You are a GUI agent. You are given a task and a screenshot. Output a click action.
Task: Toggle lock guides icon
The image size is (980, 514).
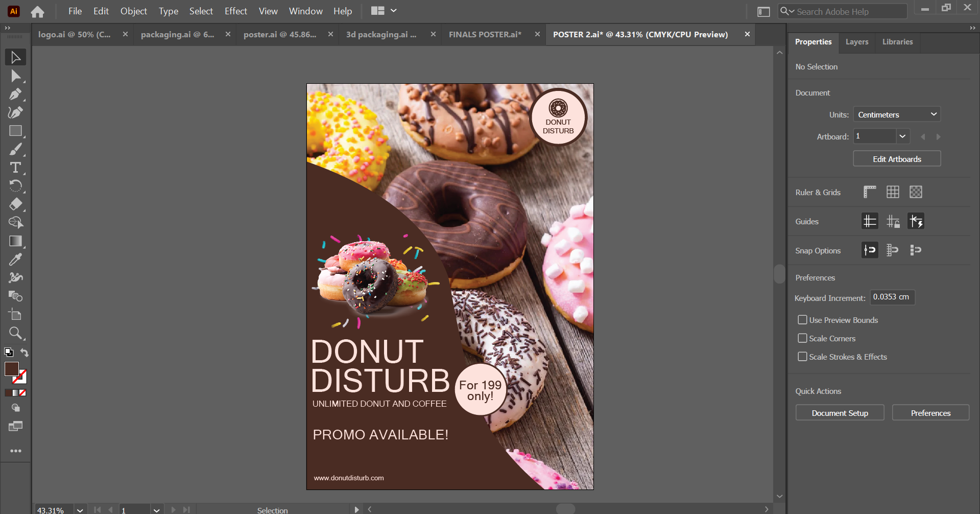(x=893, y=221)
